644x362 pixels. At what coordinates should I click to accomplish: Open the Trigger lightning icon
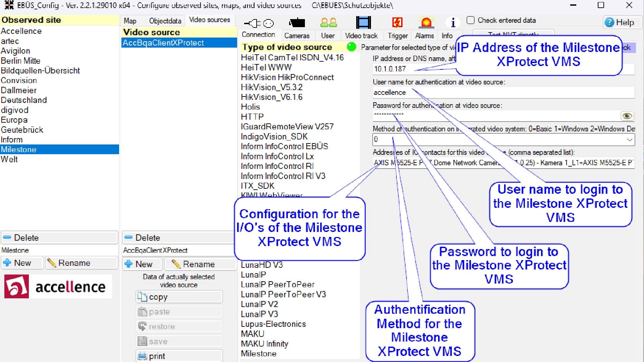397,23
